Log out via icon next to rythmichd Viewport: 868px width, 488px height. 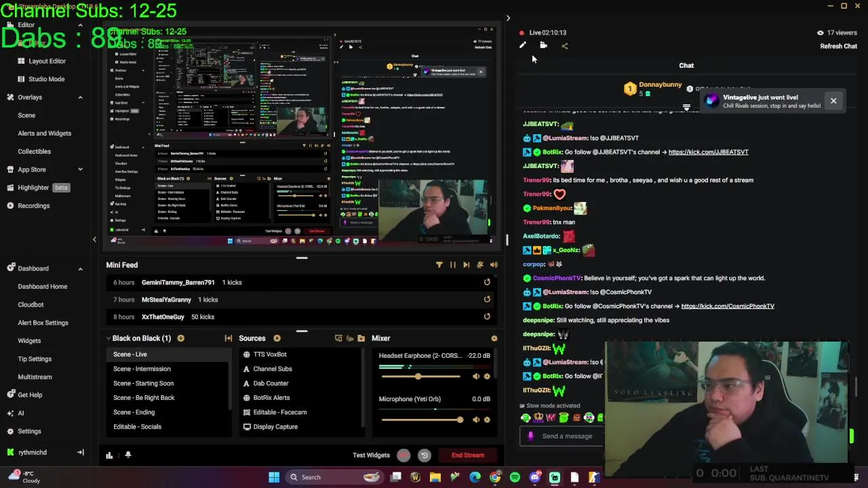(x=80, y=453)
